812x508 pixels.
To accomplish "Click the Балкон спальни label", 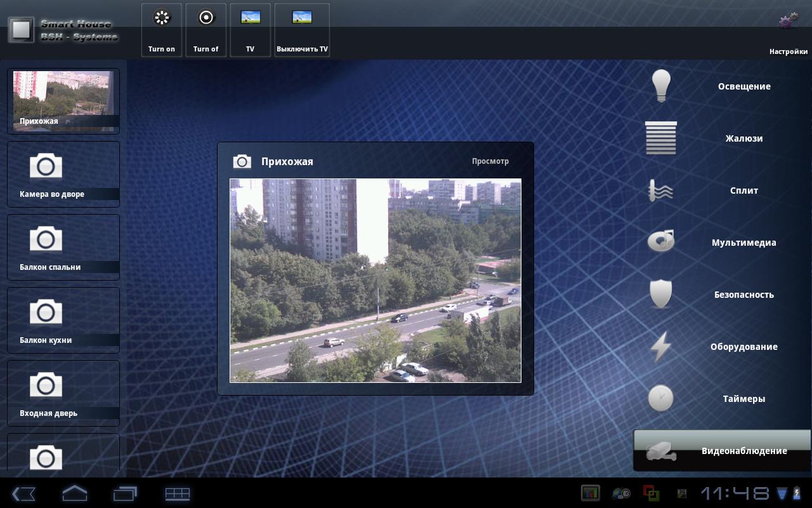I will click(x=50, y=267).
